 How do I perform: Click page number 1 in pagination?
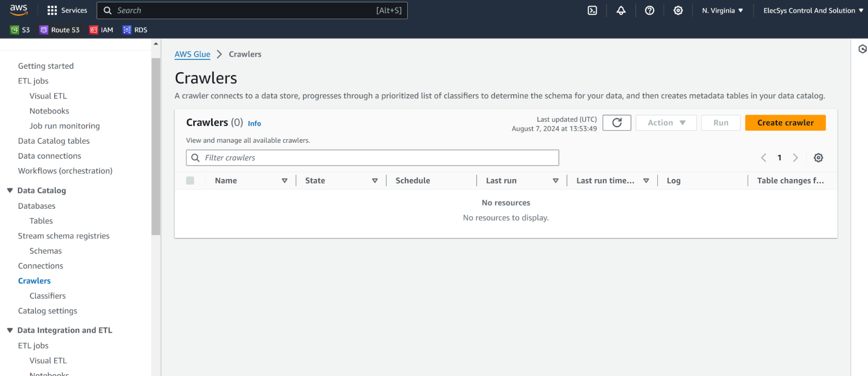(x=779, y=158)
